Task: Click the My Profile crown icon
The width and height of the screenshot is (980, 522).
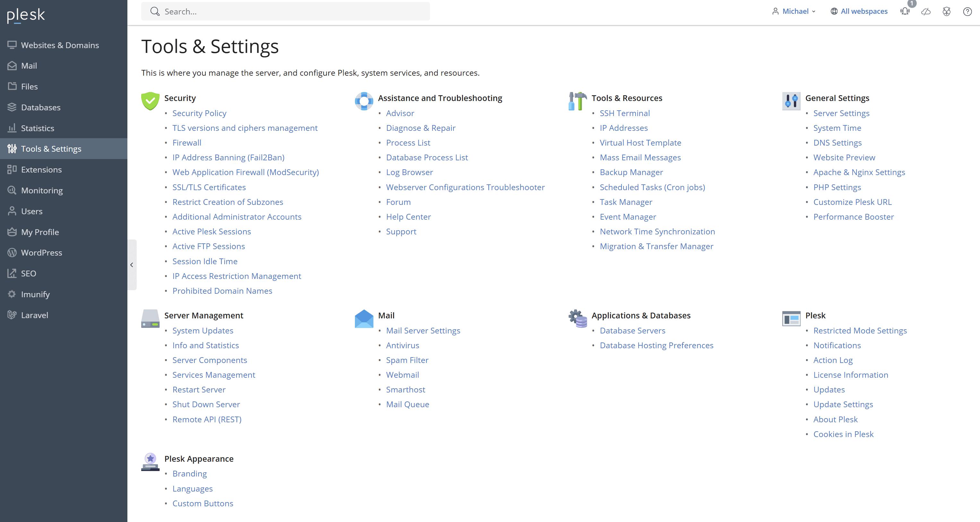Action: (12, 232)
